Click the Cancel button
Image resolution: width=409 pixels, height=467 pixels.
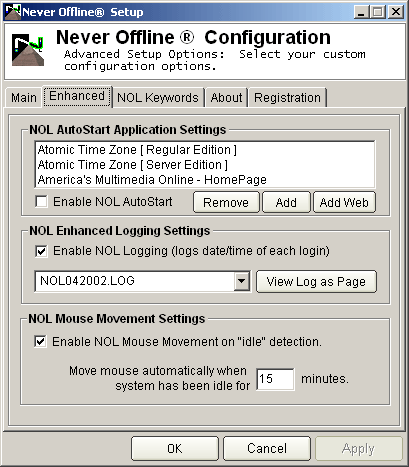pyautogui.click(x=267, y=448)
